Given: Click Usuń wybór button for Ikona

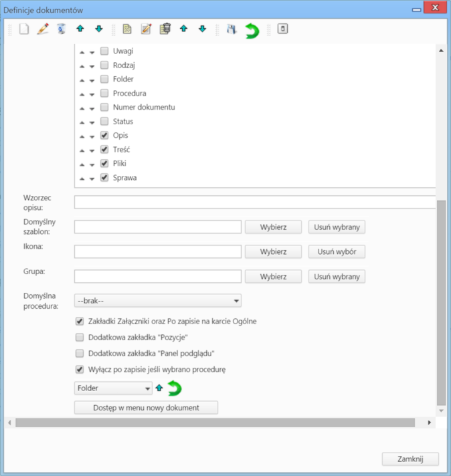Looking at the screenshot, I should click(337, 251).
